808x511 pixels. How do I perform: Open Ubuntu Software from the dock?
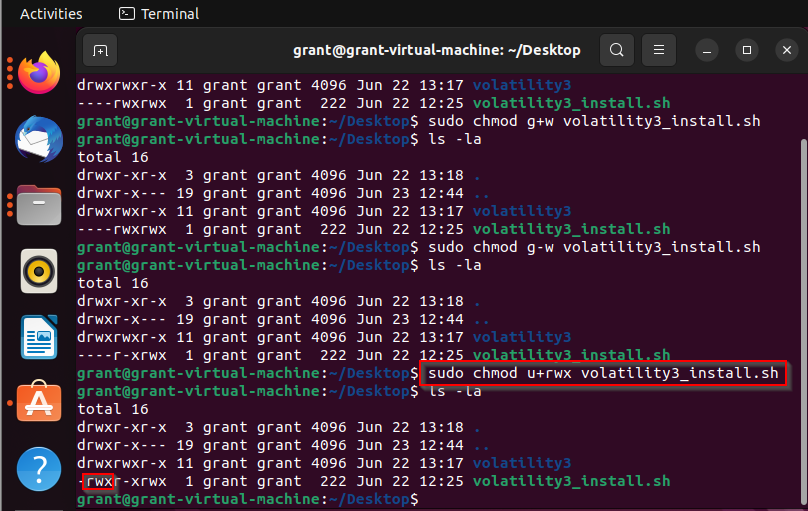pyautogui.click(x=39, y=402)
